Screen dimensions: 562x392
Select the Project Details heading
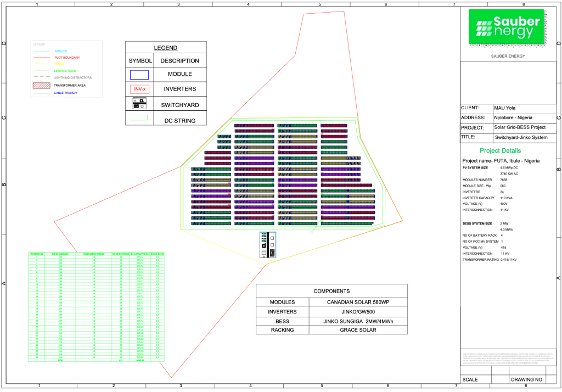point(500,150)
